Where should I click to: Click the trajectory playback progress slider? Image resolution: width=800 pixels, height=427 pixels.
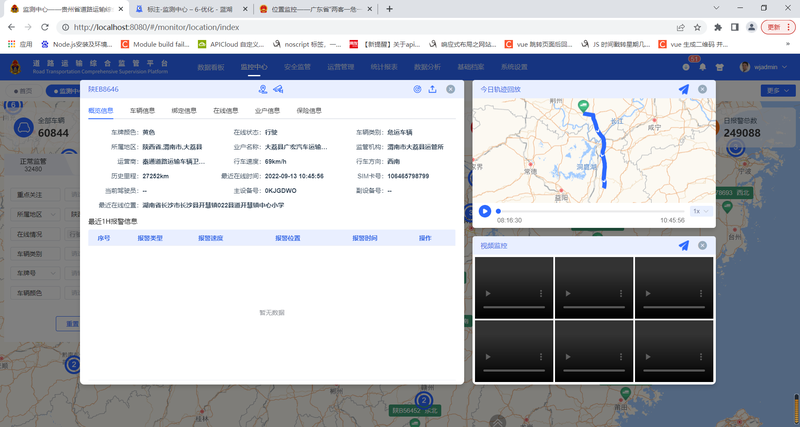pyautogui.click(x=591, y=211)
